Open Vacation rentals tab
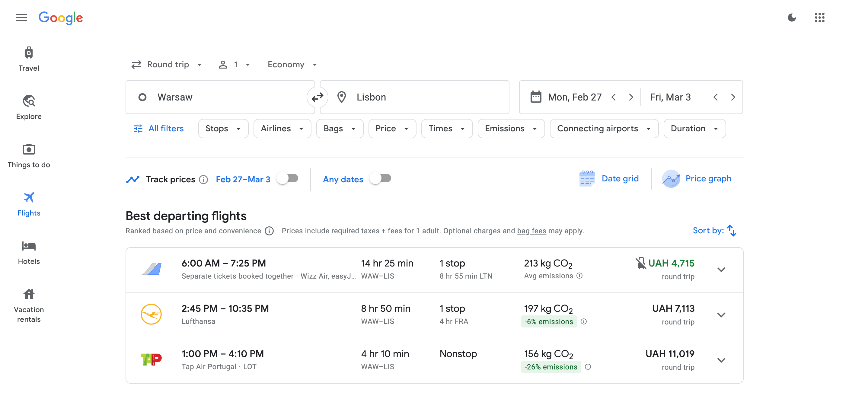This screenshot has height=396, width=868. 29,305
